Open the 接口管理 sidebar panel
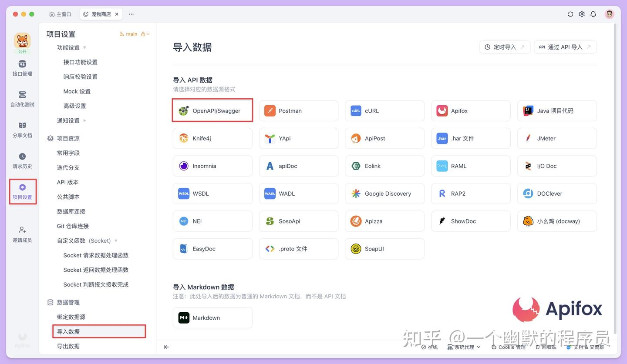 coord(22,70)
